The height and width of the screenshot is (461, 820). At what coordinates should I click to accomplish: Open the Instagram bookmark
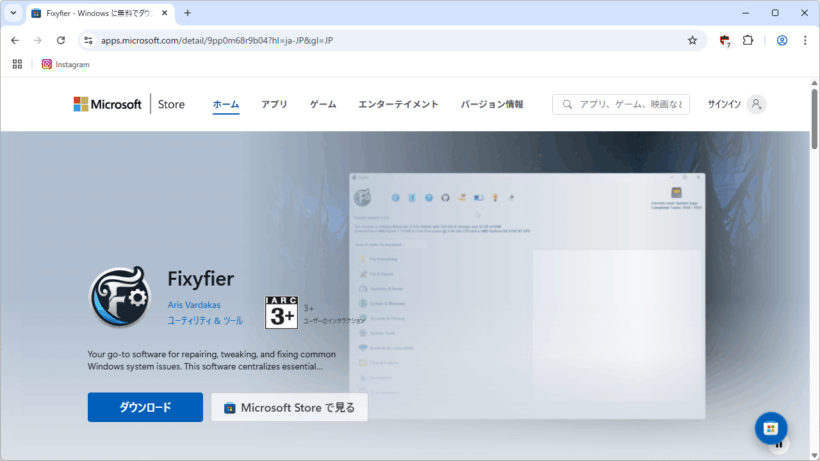[x=65, y=64]
